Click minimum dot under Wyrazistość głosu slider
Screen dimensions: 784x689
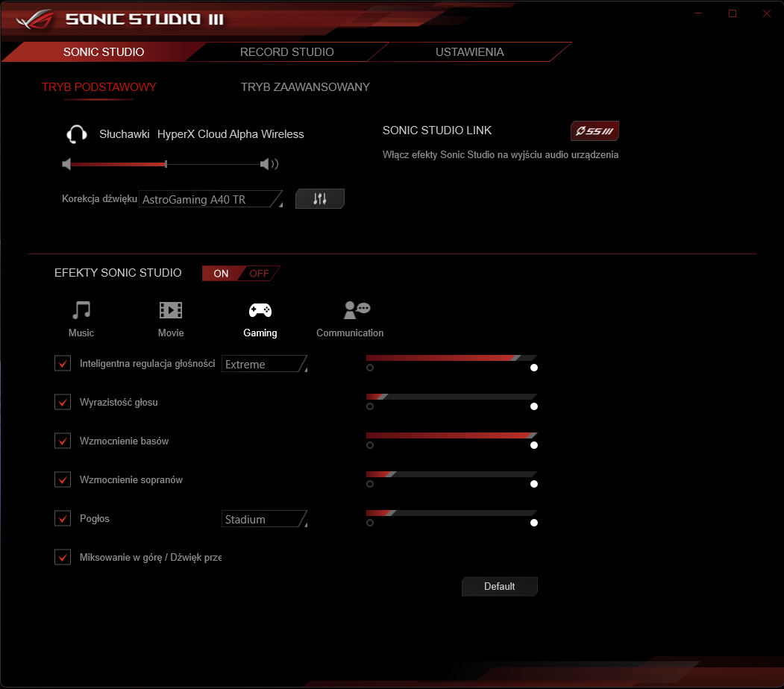[370, 406]
